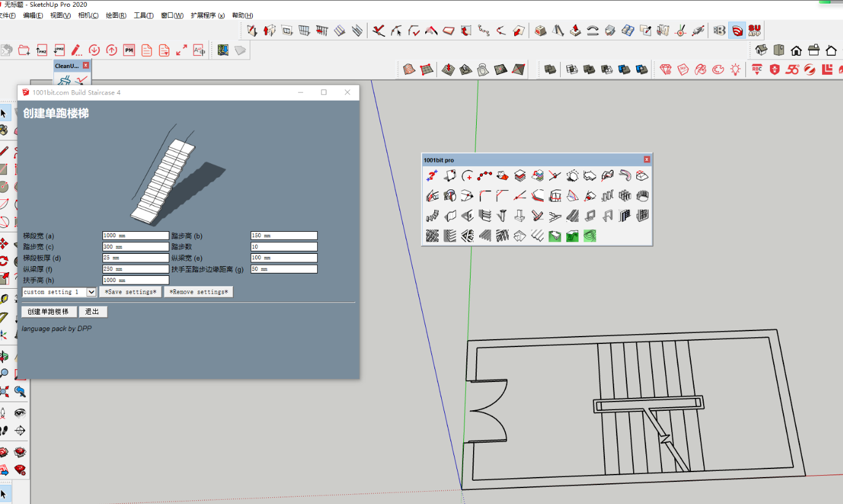Click the red expand arrows icon
Image resolution: width=843 pixels, height=504 pixels.
pos(182,50)
